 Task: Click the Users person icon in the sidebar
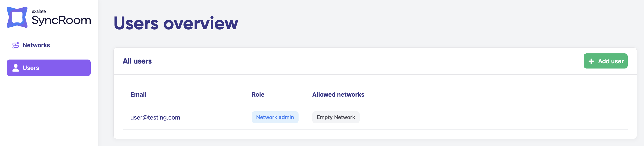[x=15, y=68]
